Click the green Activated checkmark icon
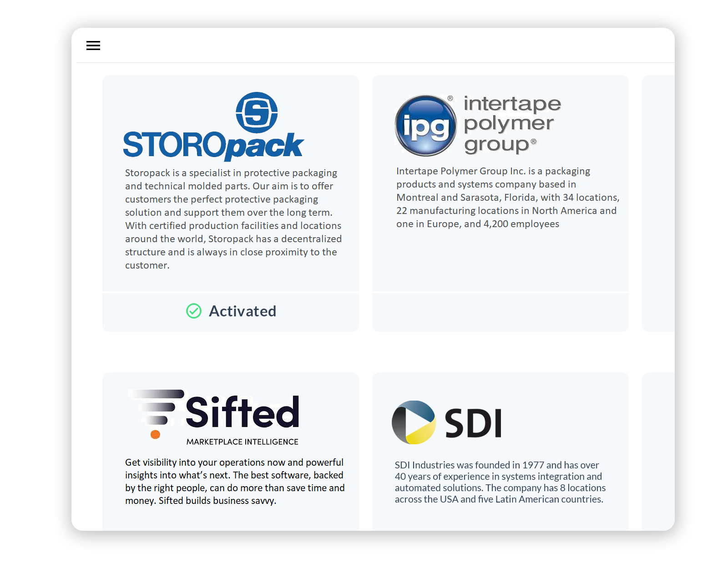Viewport: 728px width, 569px height. [x=194, y=311]
